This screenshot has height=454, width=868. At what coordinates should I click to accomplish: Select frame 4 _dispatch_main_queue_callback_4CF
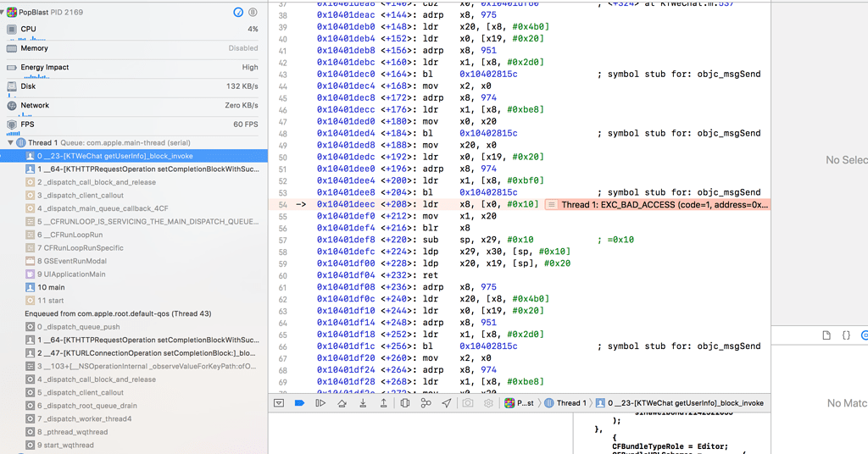coord(133,208)
